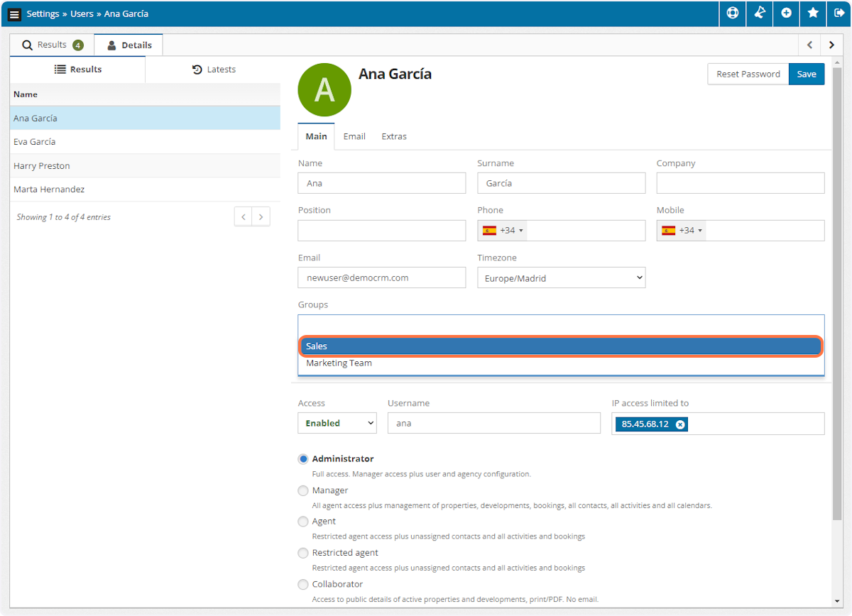Go to previous record with left chevron

point(809,45)
